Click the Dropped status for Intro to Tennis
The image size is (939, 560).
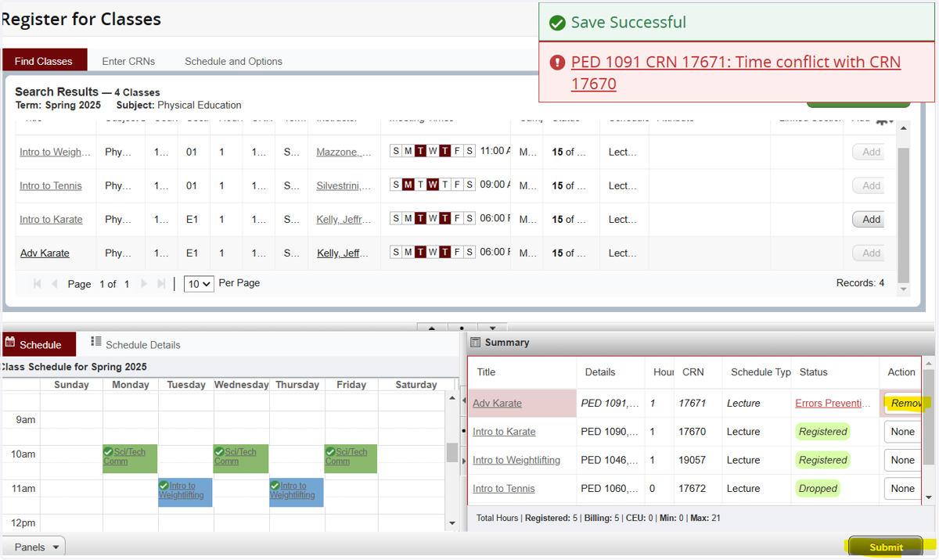click(818, 488)
